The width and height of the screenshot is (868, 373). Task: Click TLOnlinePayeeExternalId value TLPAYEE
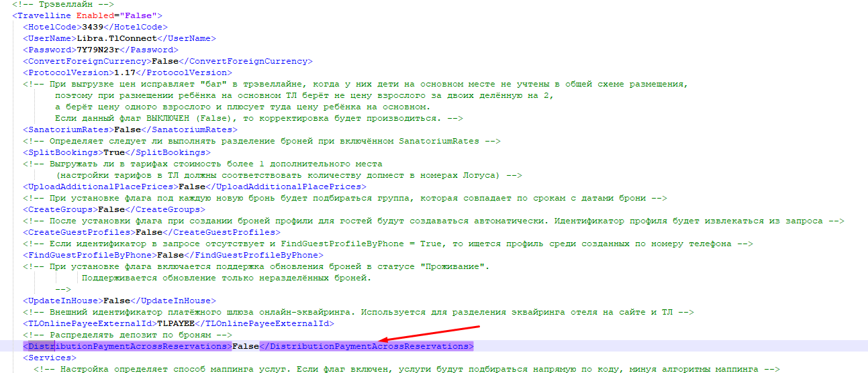pyautogui.click(x=175, y=323)
